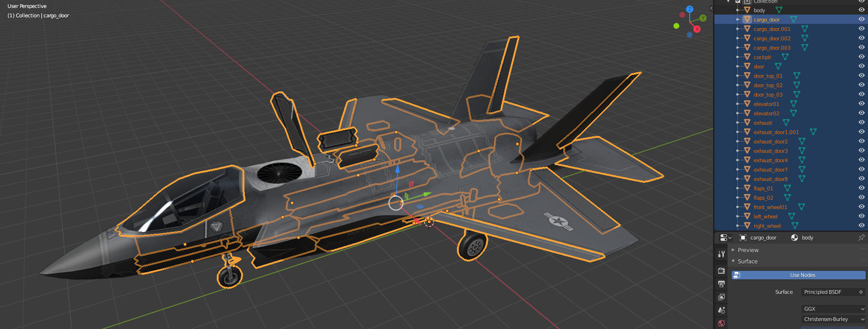Uncheck the Collection exclude checkbox
868x329 pixels.
point(738,1)
